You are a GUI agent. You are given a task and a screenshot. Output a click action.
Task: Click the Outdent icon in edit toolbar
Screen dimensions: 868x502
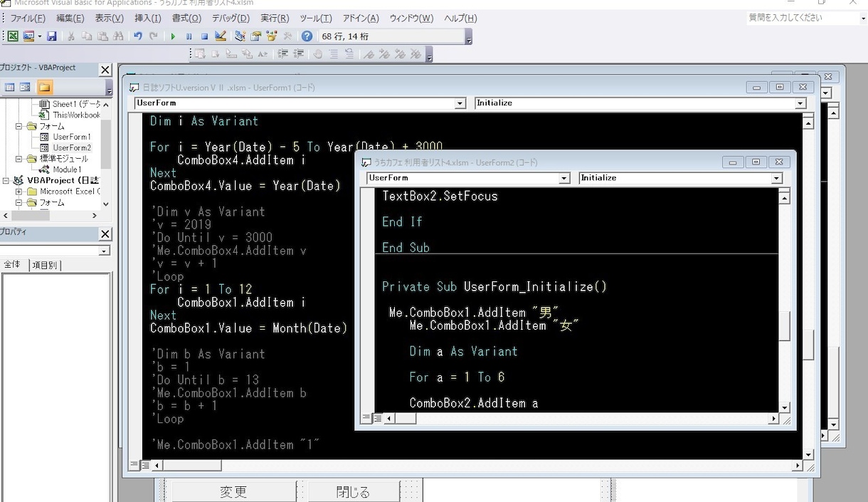point(299,53)
